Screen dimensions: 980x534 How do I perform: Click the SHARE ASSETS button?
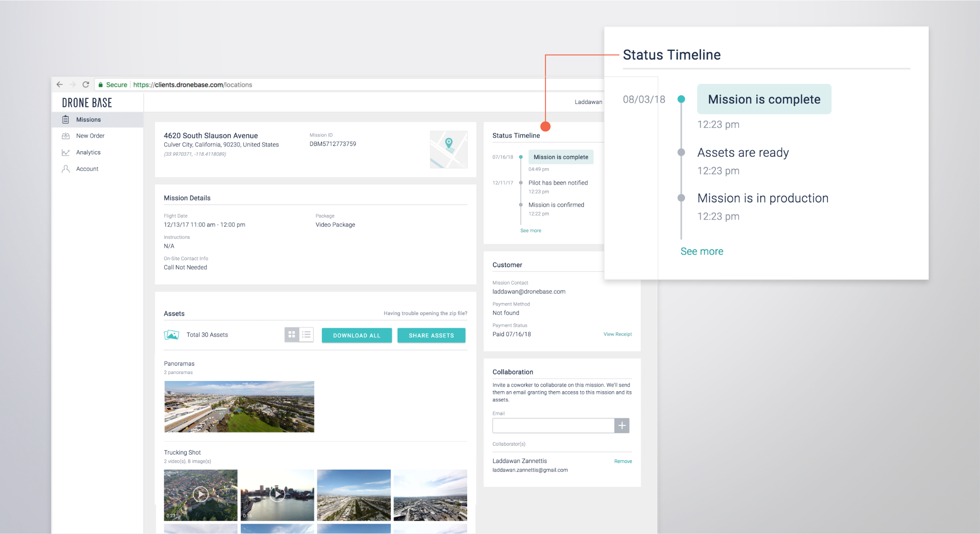click(431, 335)
